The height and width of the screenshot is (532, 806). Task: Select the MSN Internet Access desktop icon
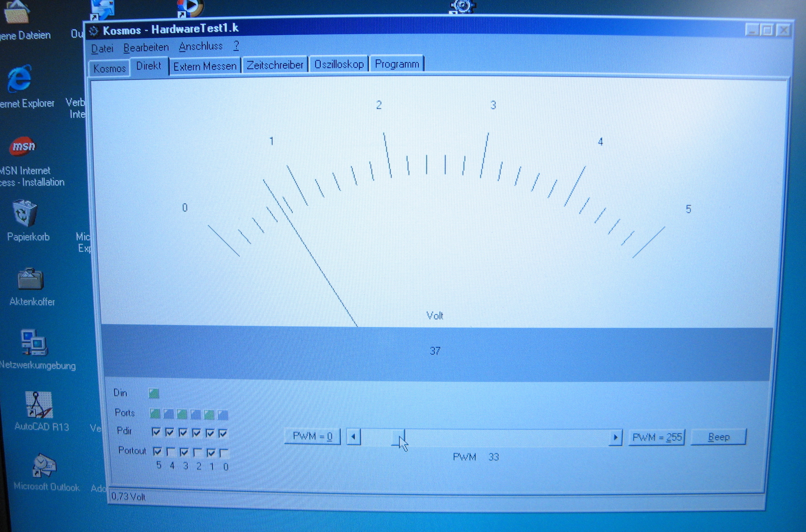(x=23, y=146)
